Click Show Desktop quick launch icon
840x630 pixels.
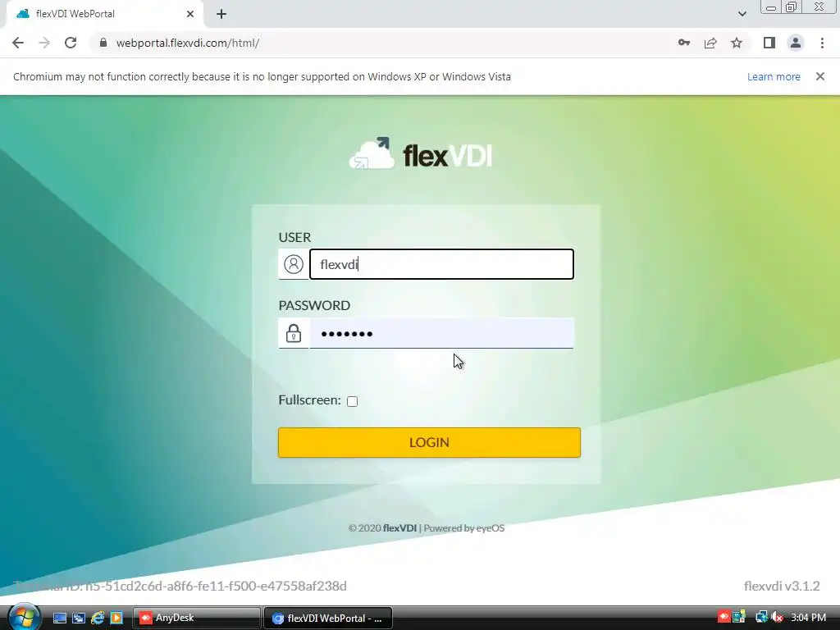pyautogui.click(x=59, y=619)
